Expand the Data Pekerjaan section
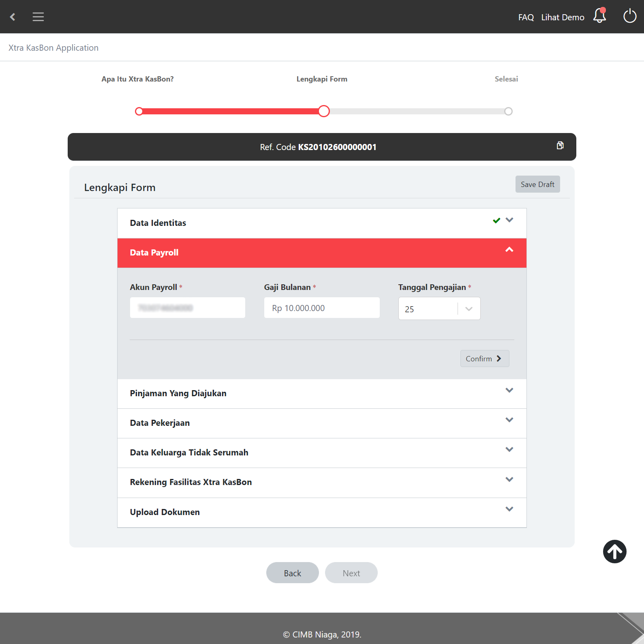 point(509,420)
